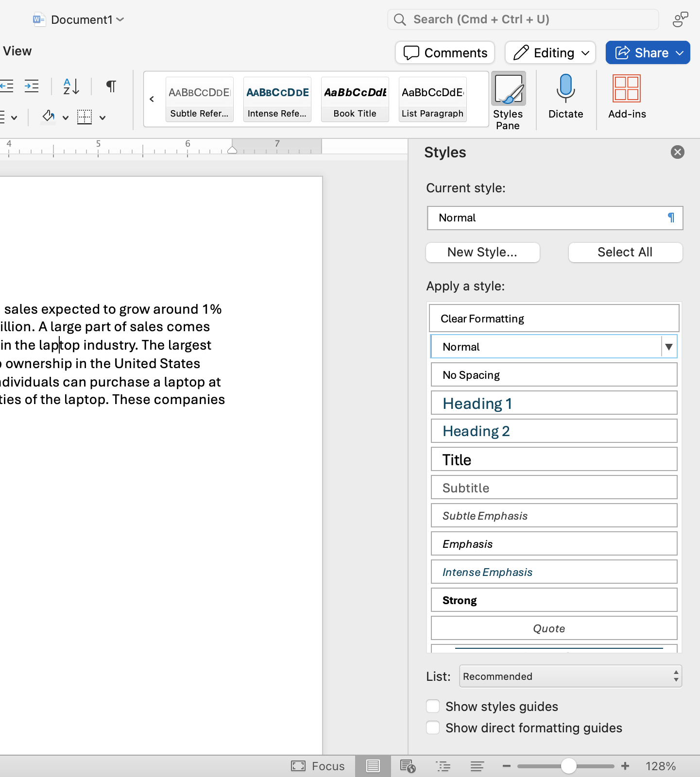Open the Add-ins button

click(x=627, y=96)
